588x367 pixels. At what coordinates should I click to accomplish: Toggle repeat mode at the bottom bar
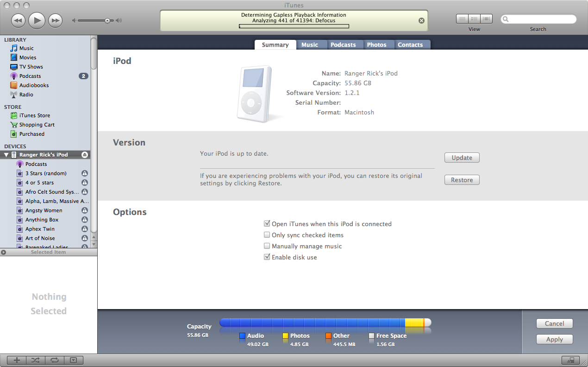54,360
